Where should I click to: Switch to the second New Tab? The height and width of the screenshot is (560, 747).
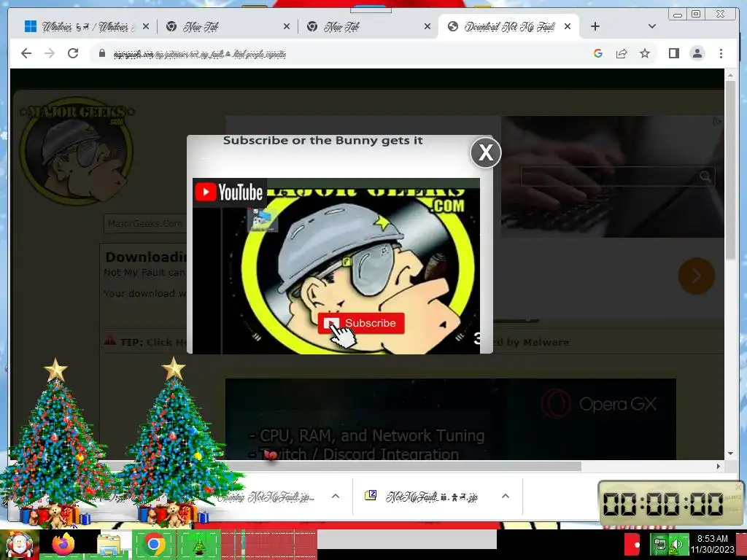(x=366, y=27)
